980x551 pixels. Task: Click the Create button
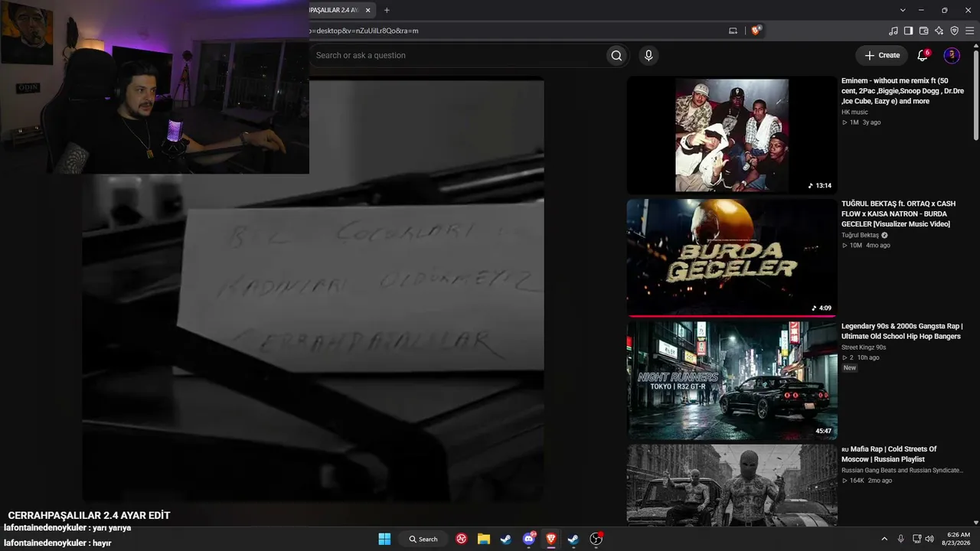[882, 55]
